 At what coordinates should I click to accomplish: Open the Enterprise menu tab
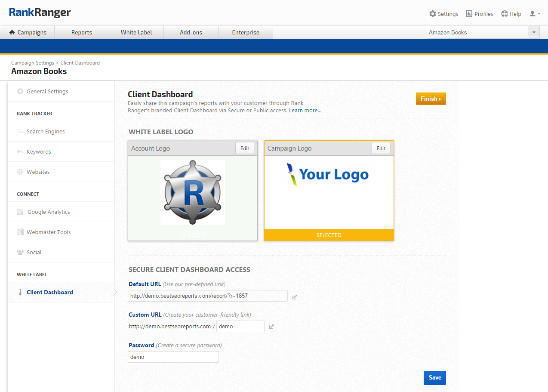pyautogui.click(x=246, y=32)
